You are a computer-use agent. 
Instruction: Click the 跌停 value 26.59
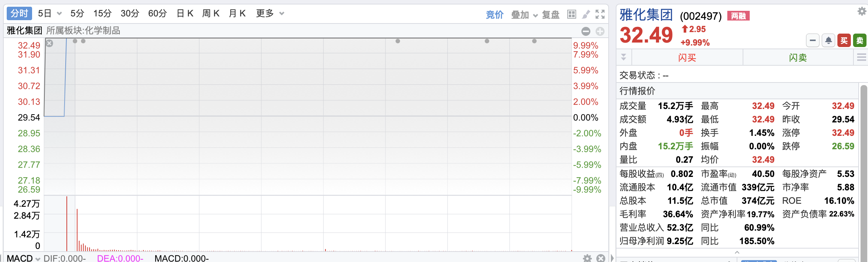pyautogui.click(x=843, y=146)
